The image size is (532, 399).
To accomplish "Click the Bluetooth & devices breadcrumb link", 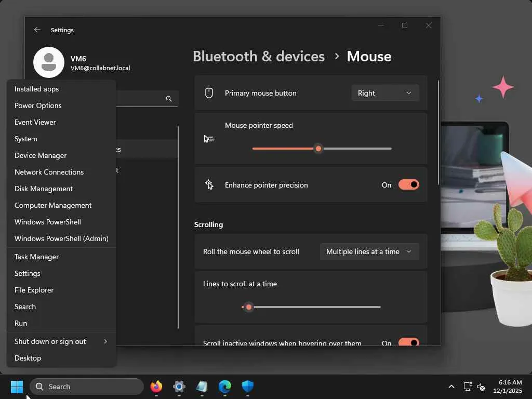I will coord(259,56).
